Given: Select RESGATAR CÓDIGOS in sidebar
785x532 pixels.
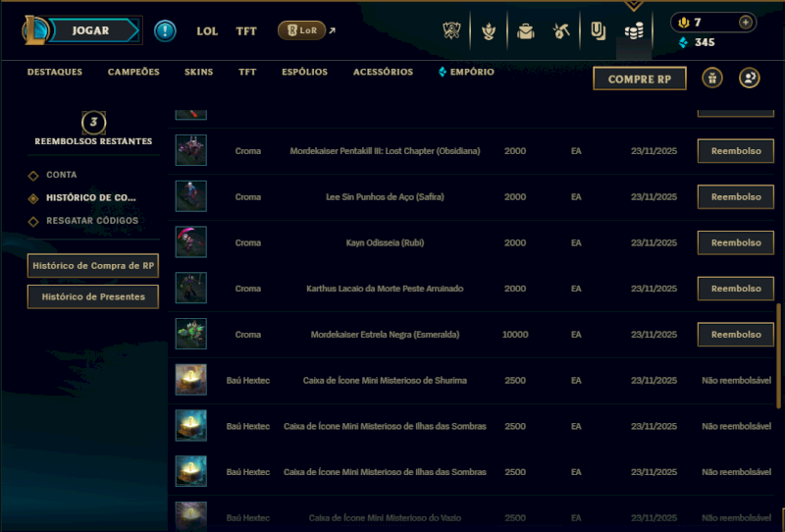Looking at the screenshot, I should pos(92,221).
